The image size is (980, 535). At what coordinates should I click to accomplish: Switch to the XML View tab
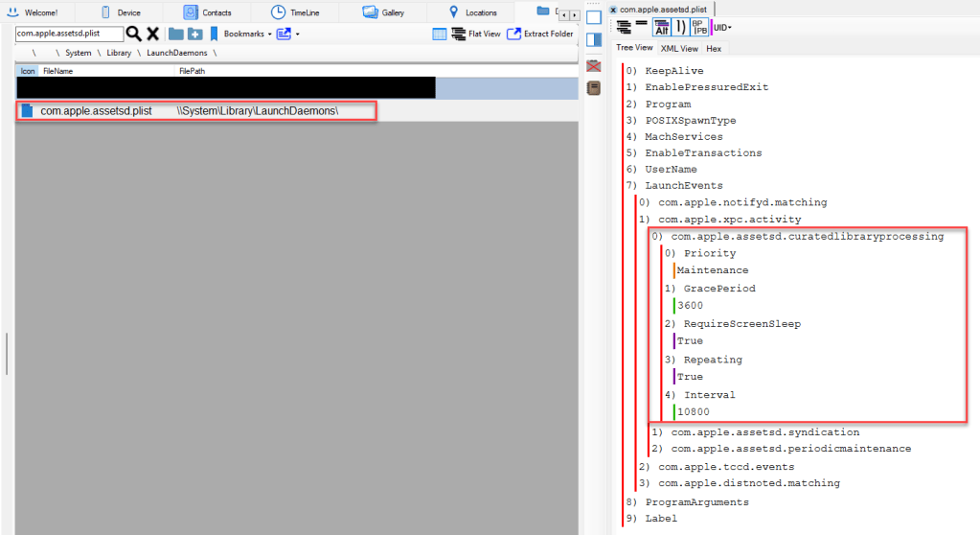click(679, 48)
